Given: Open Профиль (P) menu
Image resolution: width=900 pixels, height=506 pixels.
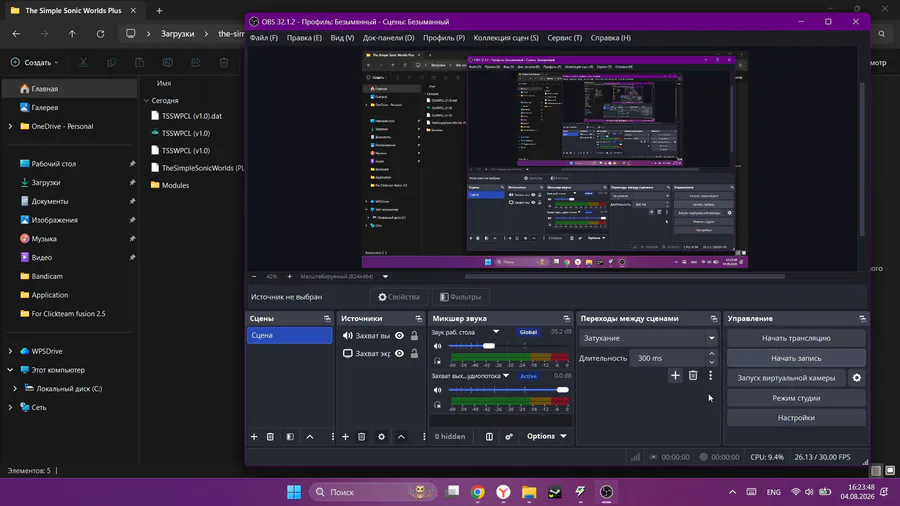Looking at the screenshot, I should point(444,38).
